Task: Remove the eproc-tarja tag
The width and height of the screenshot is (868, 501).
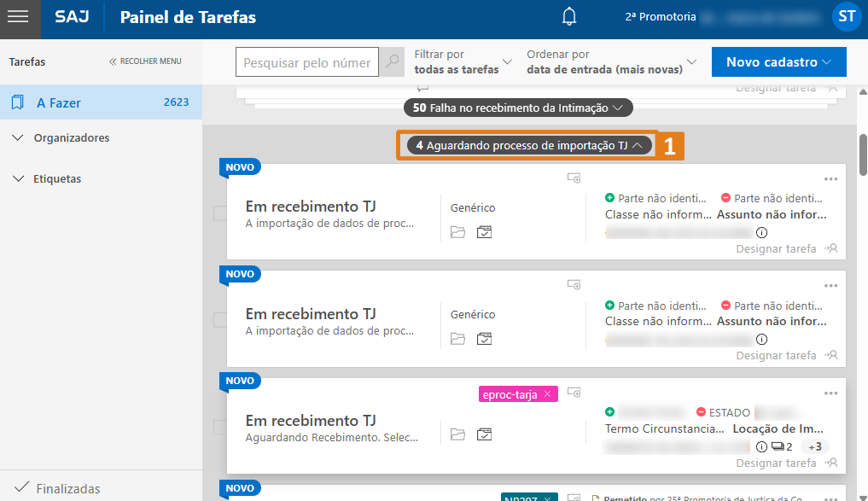Action: click(x=547, y=393)
